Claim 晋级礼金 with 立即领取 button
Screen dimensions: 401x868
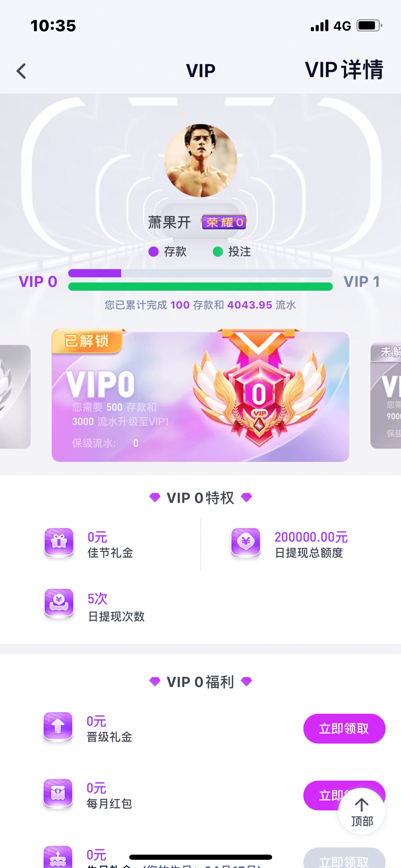click(344, 728)
